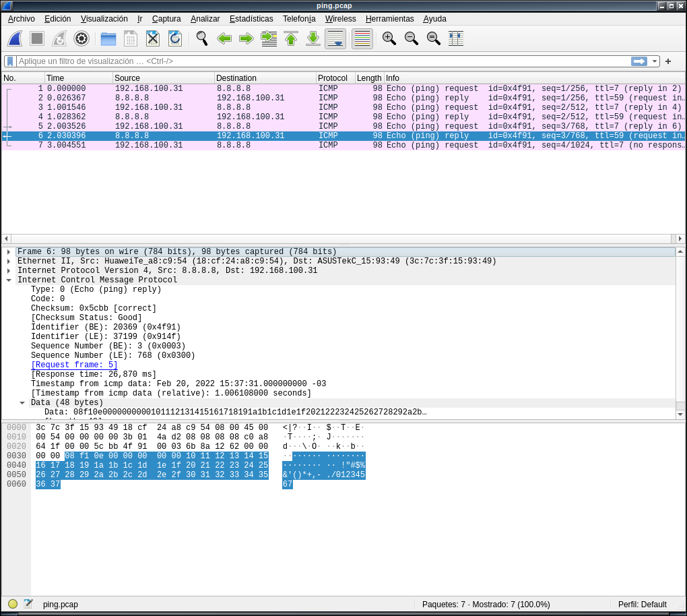The image size is (687, 616).
Task: Open the Edición menu
Action: 58,19
